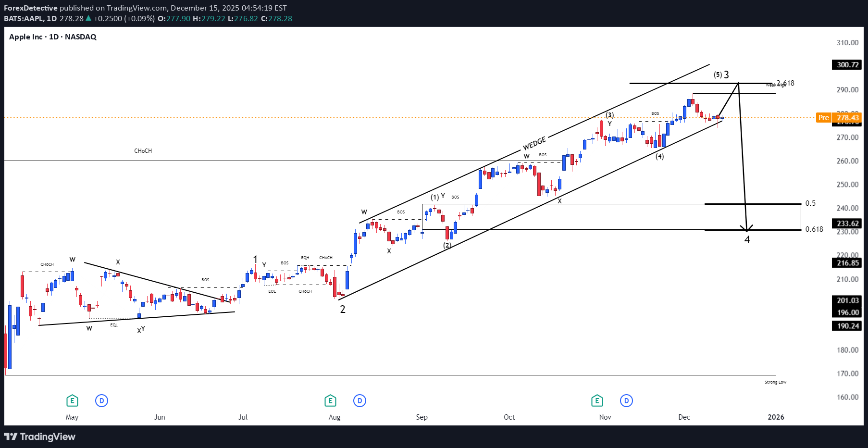Click the November earnings marker icon
Image resolution: width=868 pixels, height=448 pixels.
[597, 400]
